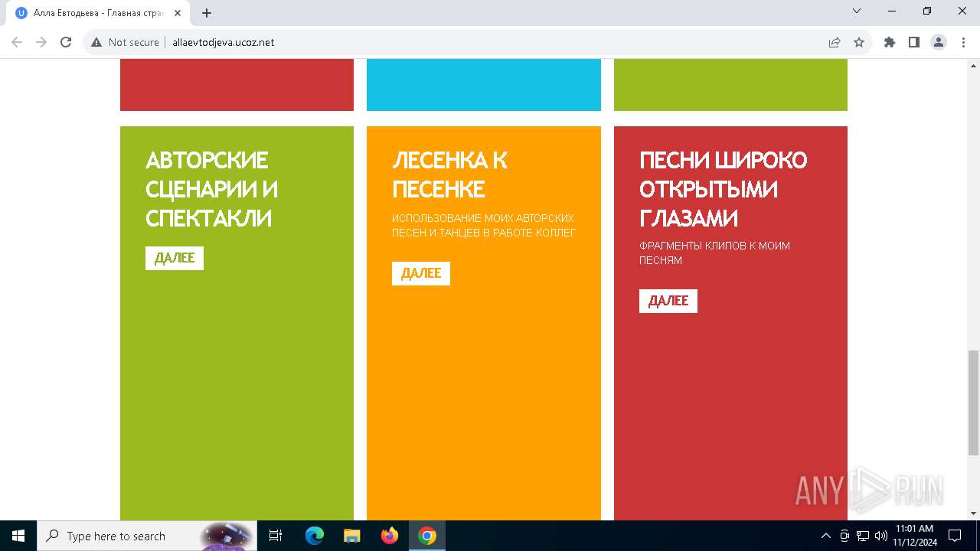Open a new tab
The image size is (980, 551).
click(x=207, y=12)
